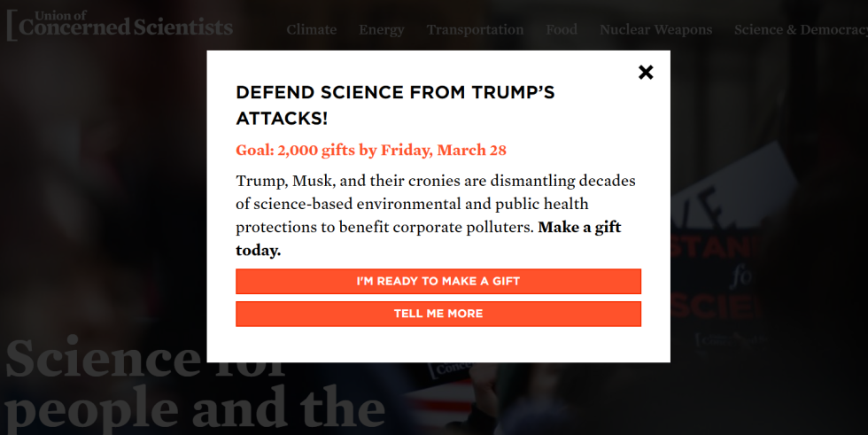Open the Climate navigation menu
Viewport: 868px width, 435px height.
(x=312, y=30)
